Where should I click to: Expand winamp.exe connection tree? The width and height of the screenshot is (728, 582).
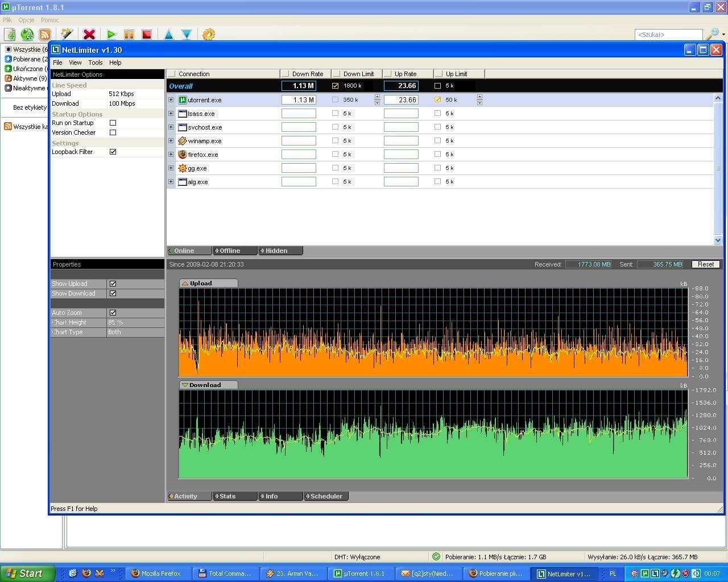[x=171, y=141]
